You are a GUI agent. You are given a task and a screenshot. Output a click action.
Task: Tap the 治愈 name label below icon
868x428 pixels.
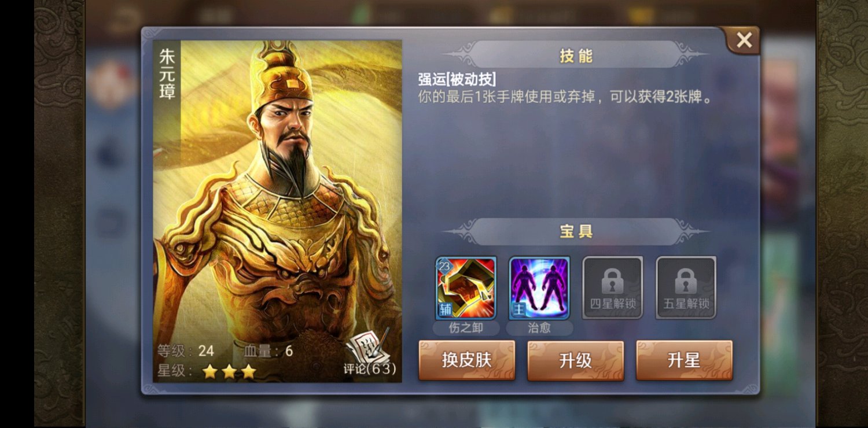(x=539, y=328)
